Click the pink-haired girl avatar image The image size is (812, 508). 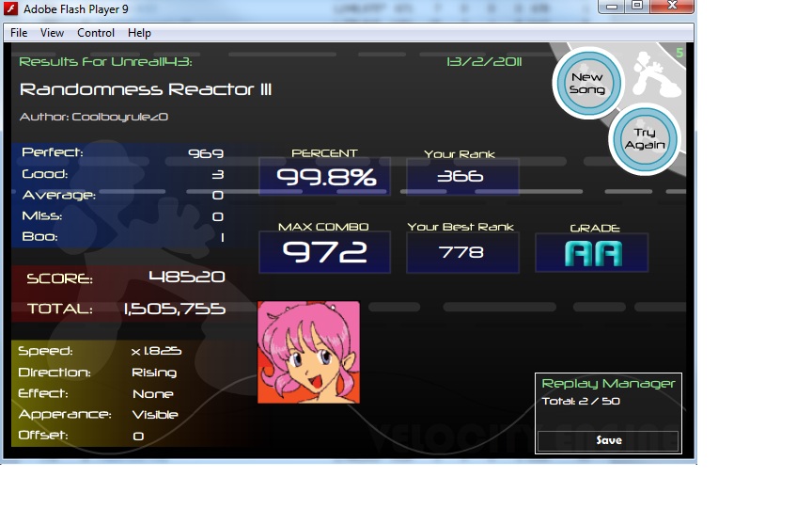[308, 352]
